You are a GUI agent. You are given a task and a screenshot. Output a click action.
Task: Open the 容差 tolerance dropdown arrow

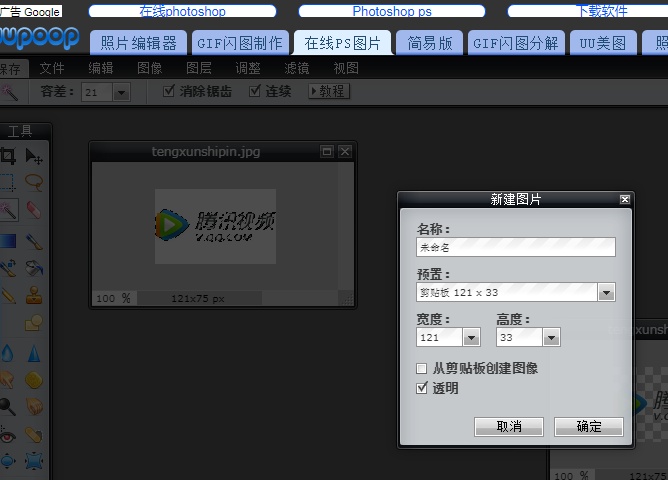coord(121,92)
